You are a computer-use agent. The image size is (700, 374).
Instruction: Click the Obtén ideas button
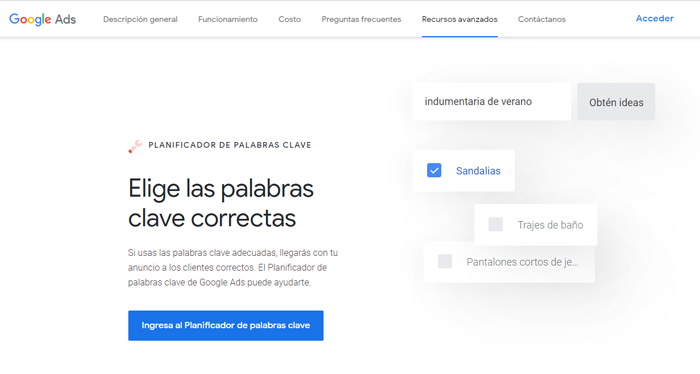[616, 102]
